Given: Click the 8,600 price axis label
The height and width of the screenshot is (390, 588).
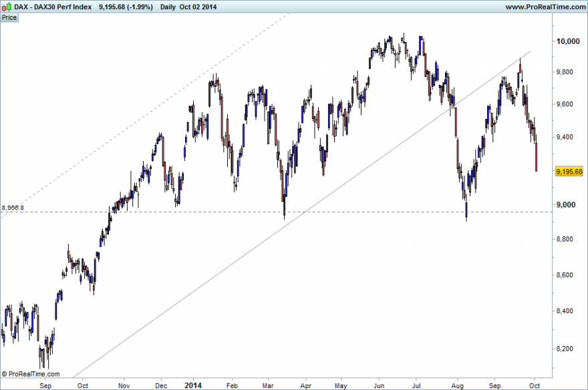Looking at the screenshot, I should (565, 275).
